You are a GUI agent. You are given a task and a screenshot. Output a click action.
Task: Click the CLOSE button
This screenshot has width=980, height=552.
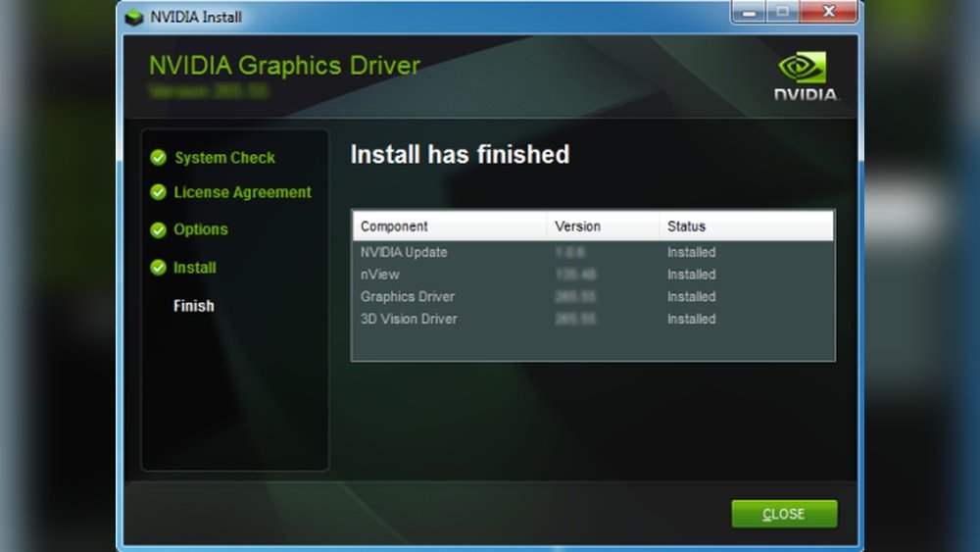pos(784,513)
